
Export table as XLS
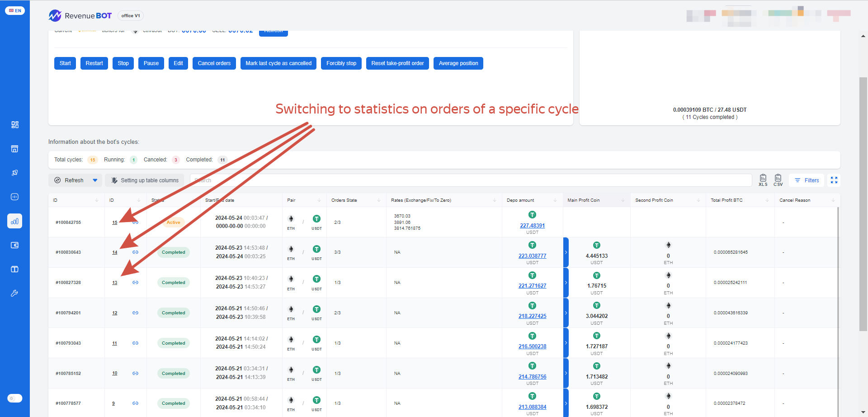(x=763, y=180)
